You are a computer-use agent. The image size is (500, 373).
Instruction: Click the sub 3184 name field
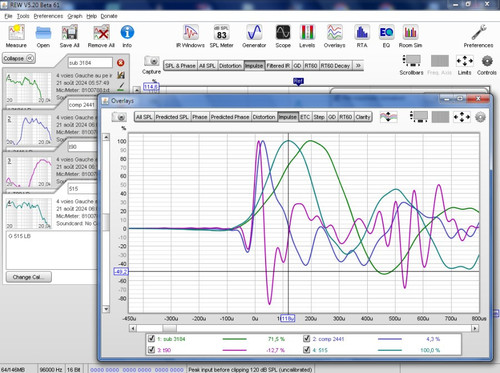[90, 62]
